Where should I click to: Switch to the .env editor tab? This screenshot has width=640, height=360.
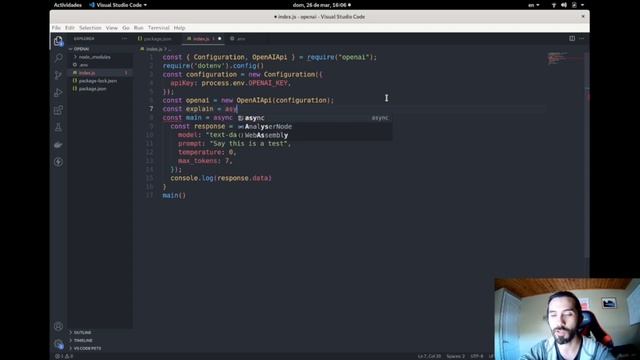(x=241, y=39)
